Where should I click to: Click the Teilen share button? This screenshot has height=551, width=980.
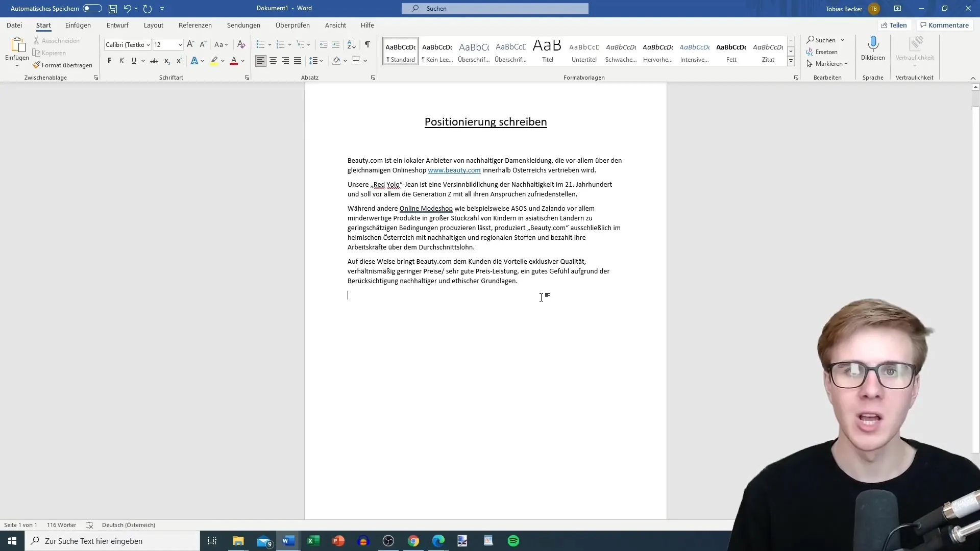894,25
